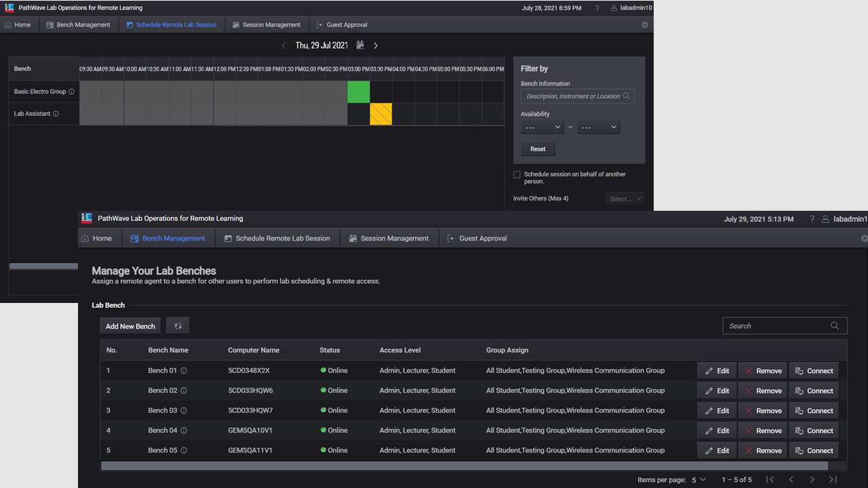Open help question mark beside labadmin1
868x488 pixels.
pyautogui.click(x=812, y=219)
